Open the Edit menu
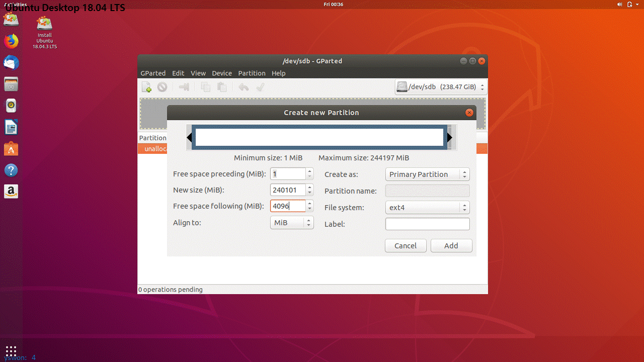Screen dimensions: 644x362 click(178, 73)
